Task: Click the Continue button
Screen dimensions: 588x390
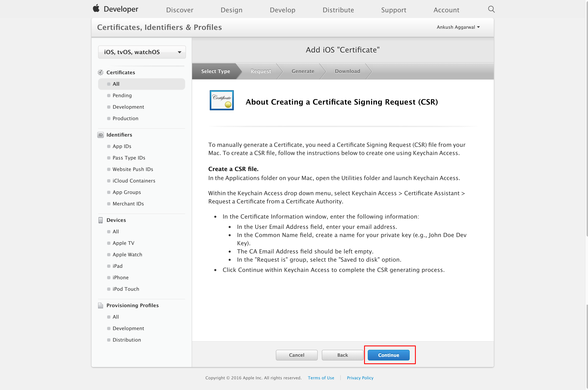Action: click(x=388, y=355)
